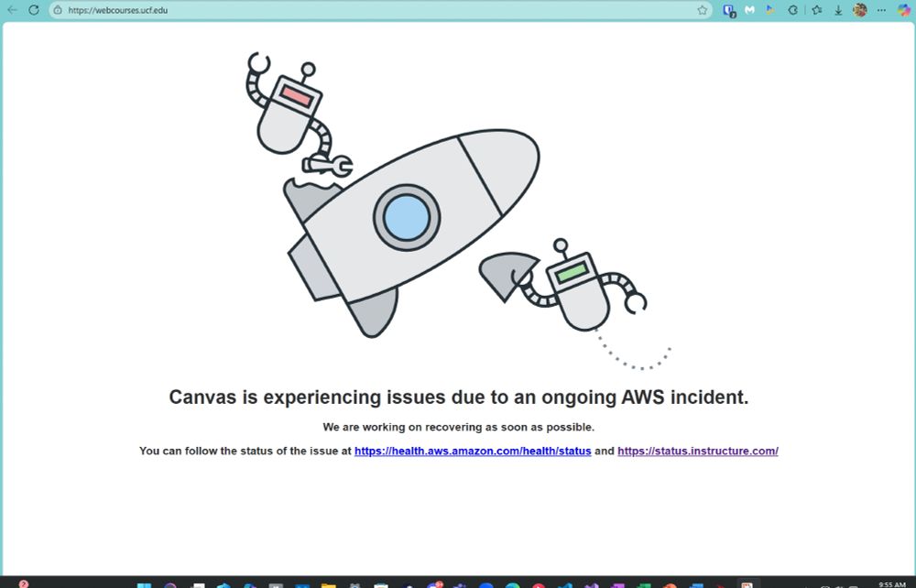Go back using the browser back arrow
Screen dimensions: 916x588
12,10
